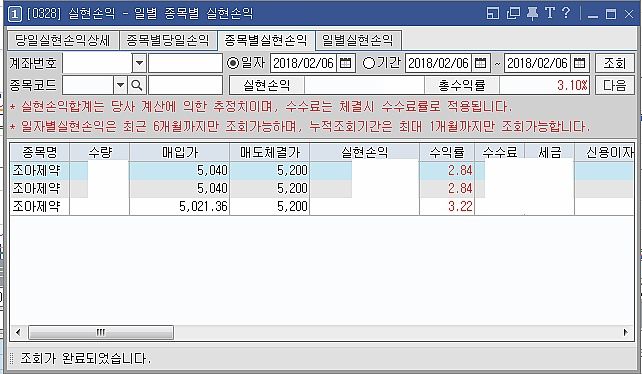The width and height of the screenshot is (642, 374).
Task: Click the window number 1 icon in title bar
Action: tap(14, 14)
